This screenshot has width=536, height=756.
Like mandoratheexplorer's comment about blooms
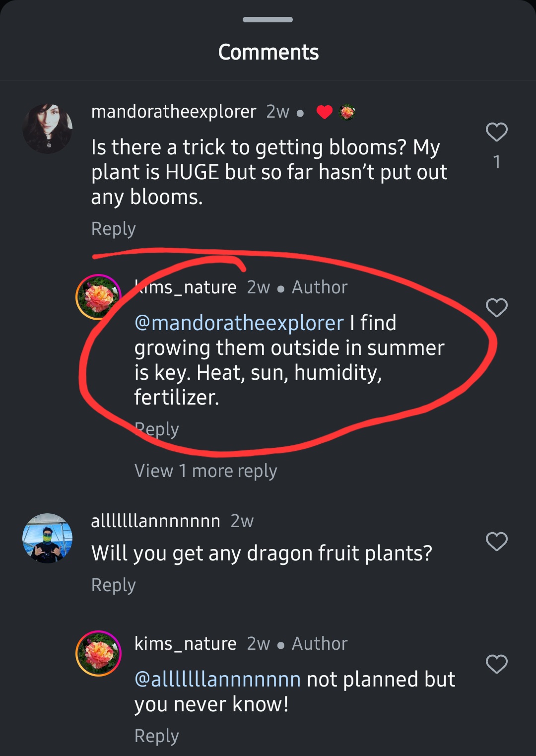496,132
